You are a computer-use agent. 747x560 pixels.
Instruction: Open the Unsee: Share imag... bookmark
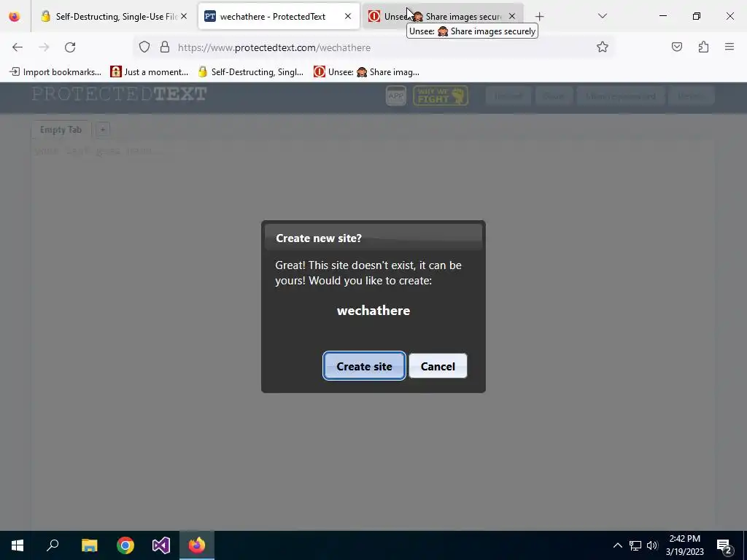(366, 72)
